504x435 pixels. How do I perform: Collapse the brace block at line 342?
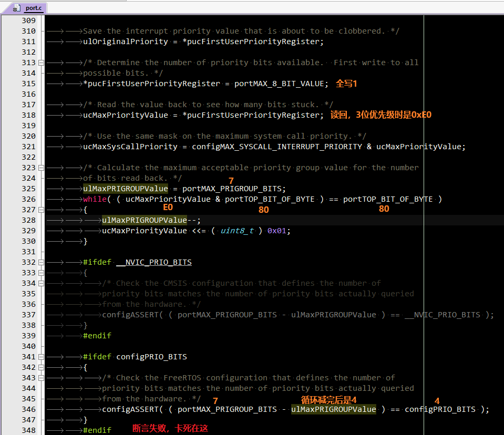point(41,367)
